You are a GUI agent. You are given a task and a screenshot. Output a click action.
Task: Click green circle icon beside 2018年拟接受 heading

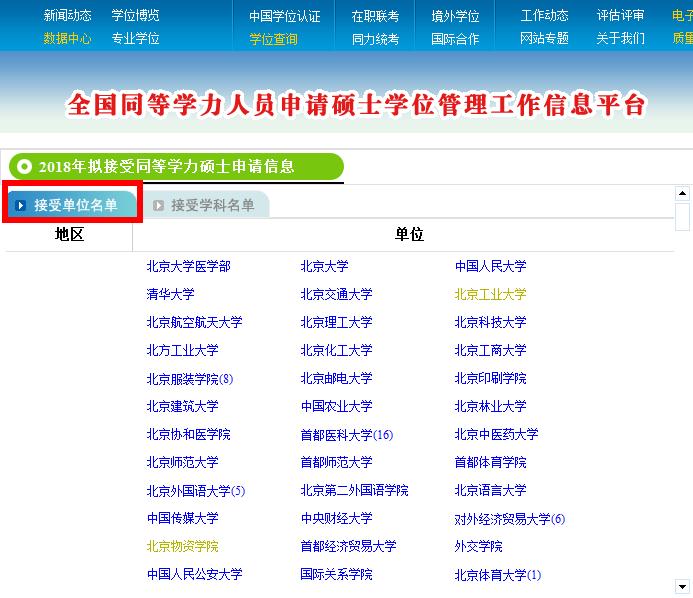24,166
